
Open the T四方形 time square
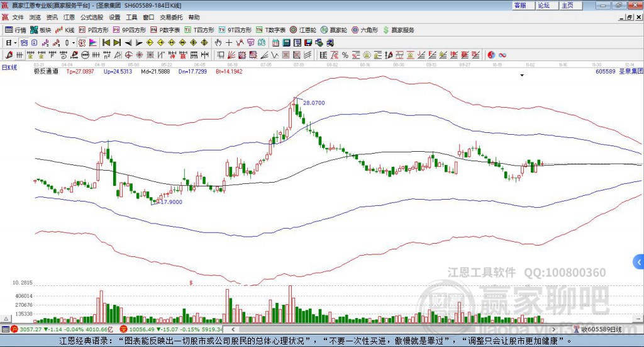(199, 30)
